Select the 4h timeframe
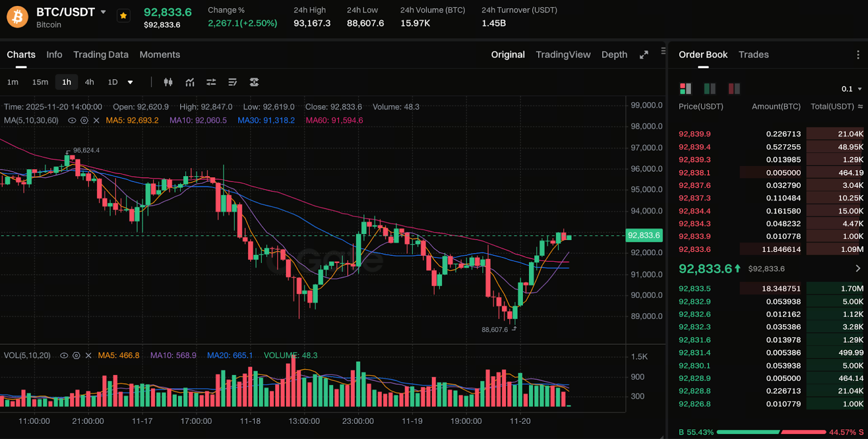This screenshot has width=868, height=439. (x=90, y=82)
